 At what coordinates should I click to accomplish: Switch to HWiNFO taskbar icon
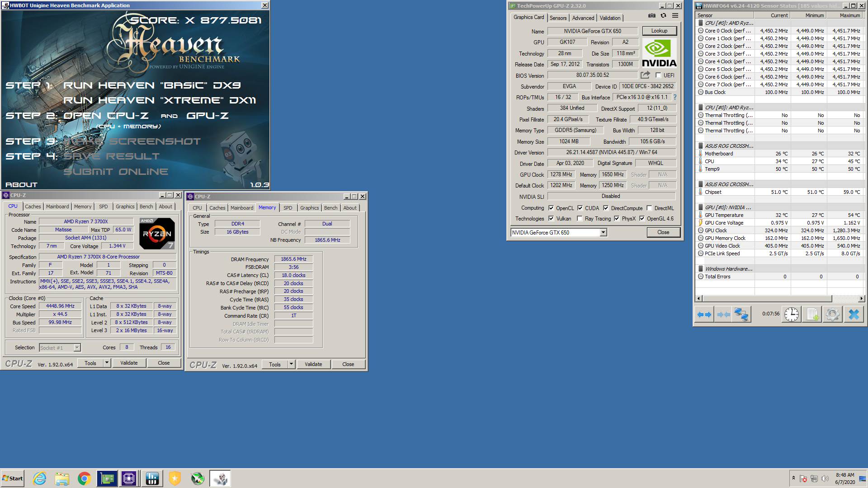pos(152,479)
